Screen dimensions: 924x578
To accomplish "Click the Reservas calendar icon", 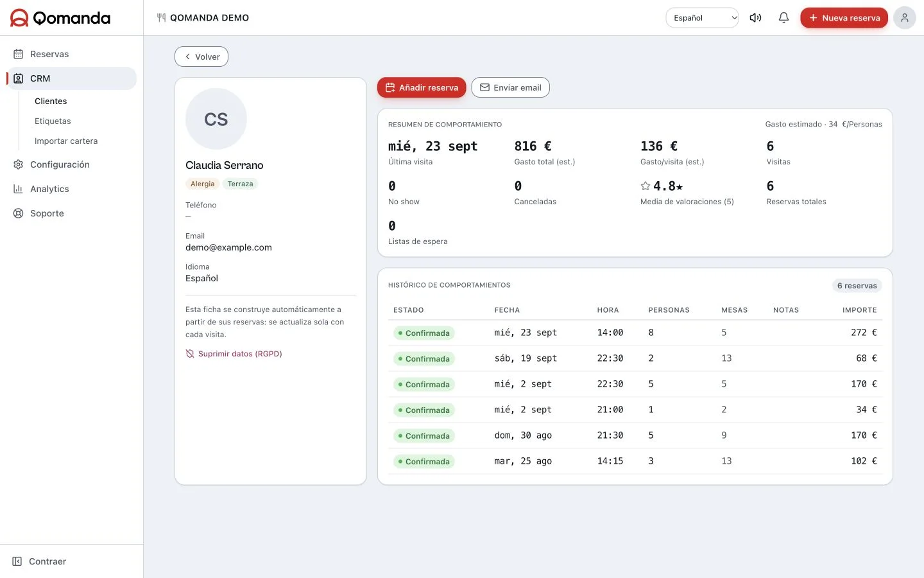I will [19, 54].
